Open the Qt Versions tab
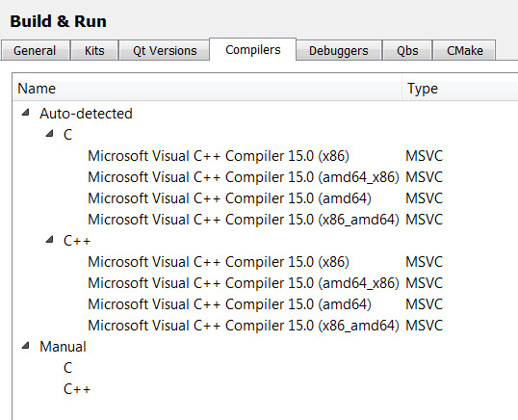This screenshot has height=420, width=518. 165,50
